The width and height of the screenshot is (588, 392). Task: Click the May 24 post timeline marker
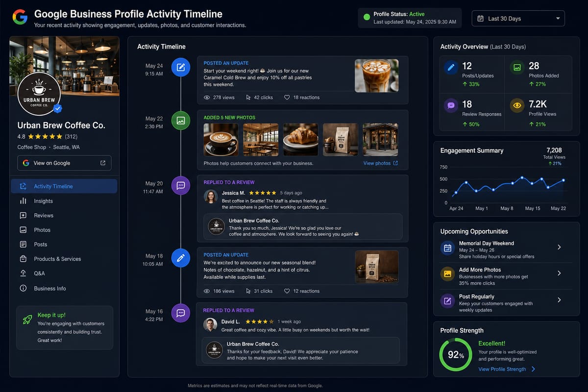pyautogui.click(x=181, y=67)
